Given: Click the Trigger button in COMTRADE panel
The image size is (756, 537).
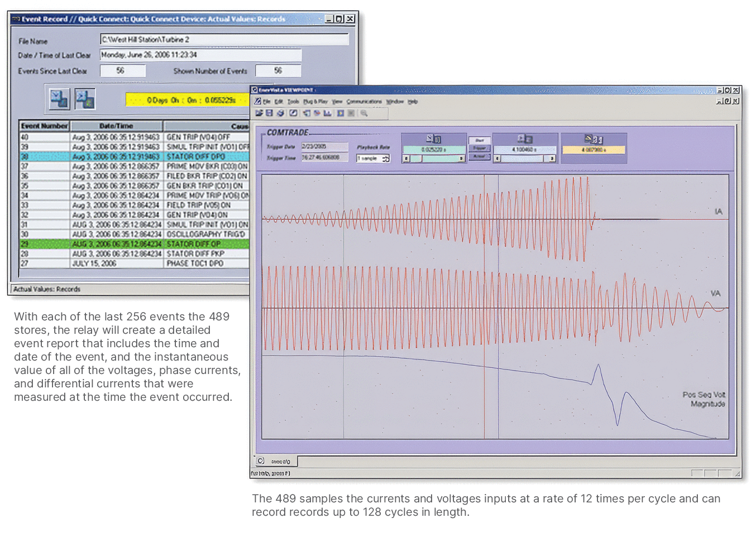Looking at the screenshot, I should click(480, 148).
